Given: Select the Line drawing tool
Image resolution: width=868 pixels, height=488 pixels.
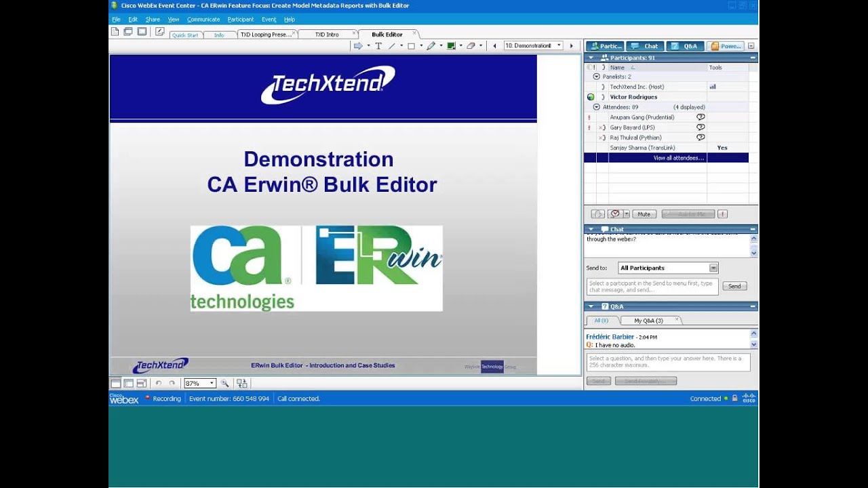Looking at the screenshot, I should point(392,46).
